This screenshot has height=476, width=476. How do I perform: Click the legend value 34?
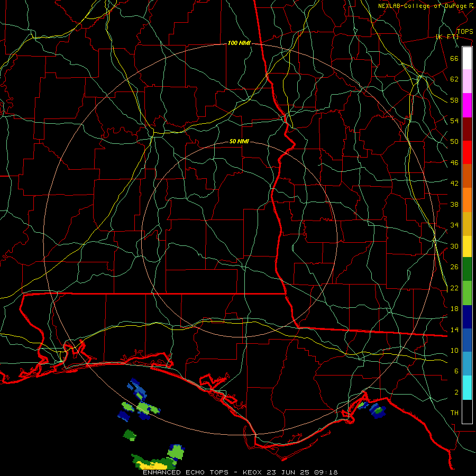click(454, 225)
